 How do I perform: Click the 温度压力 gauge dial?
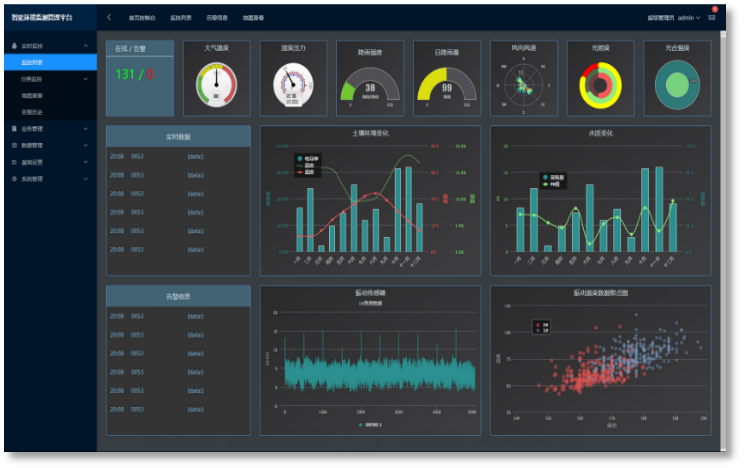click(293, 86)
